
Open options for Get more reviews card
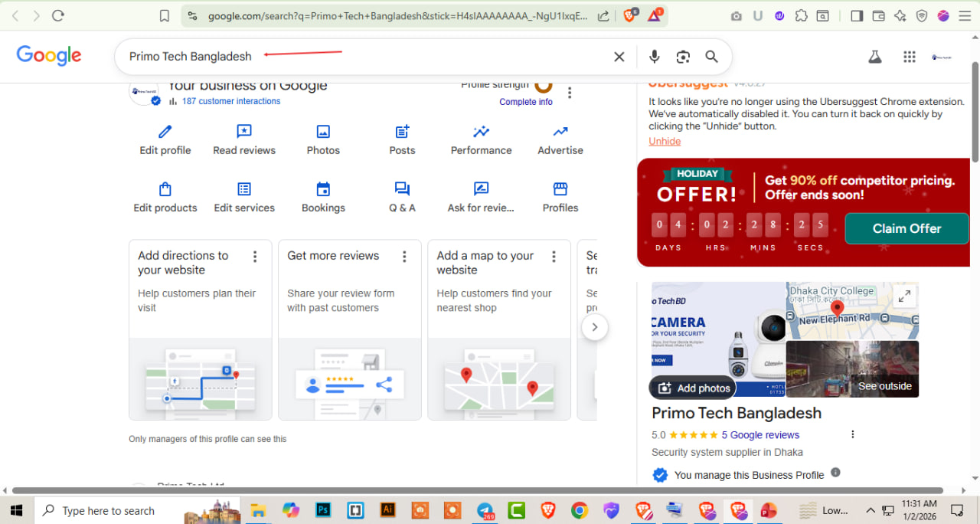[x=404, y=257]
